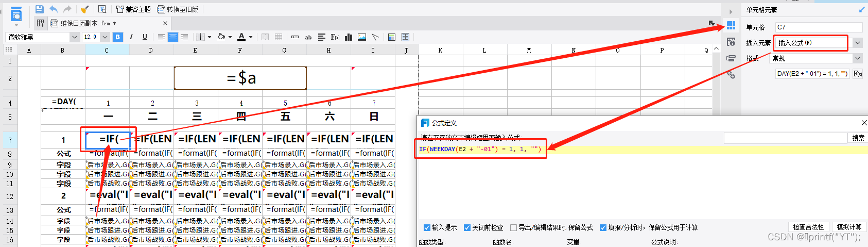This screenshot has height=247, width=868.
Task: Insert plain text with the ab icon
Action: click(308, 37)
